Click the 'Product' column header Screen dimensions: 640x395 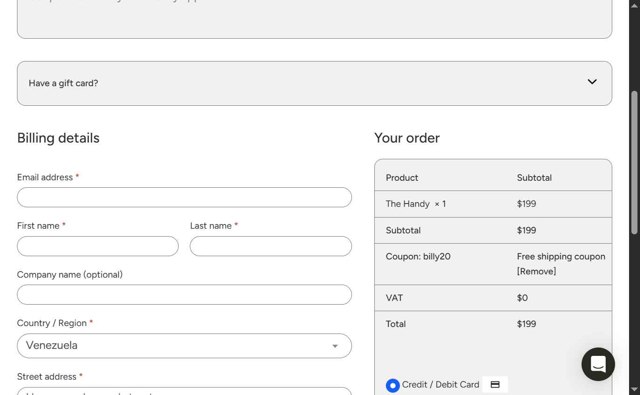click(402, 178)
